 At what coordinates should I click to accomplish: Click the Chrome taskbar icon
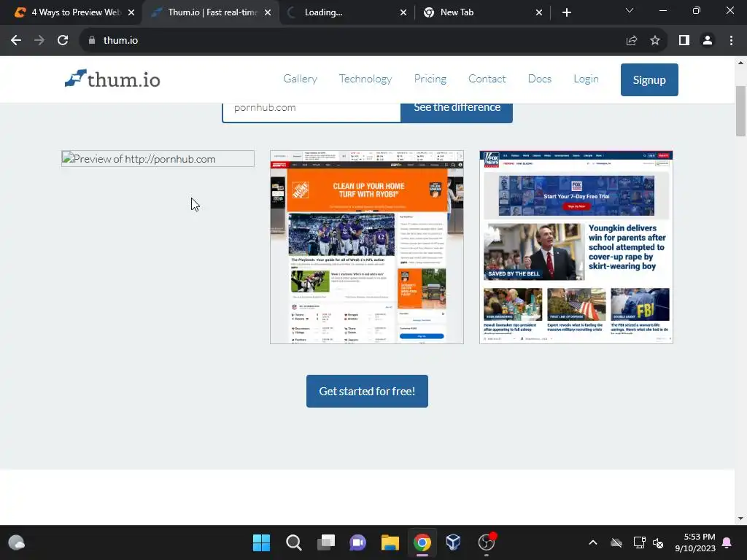[x=422, y=542]
